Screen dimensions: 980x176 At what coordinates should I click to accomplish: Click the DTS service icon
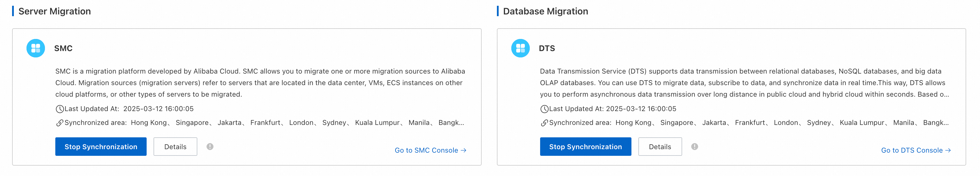(520, 48)
